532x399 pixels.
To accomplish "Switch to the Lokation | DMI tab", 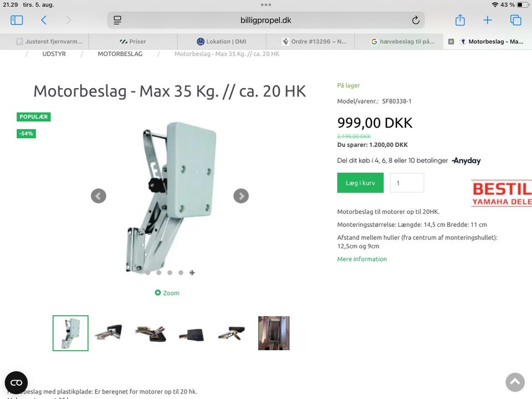I will pyautogui.click(x=222, y=42).
